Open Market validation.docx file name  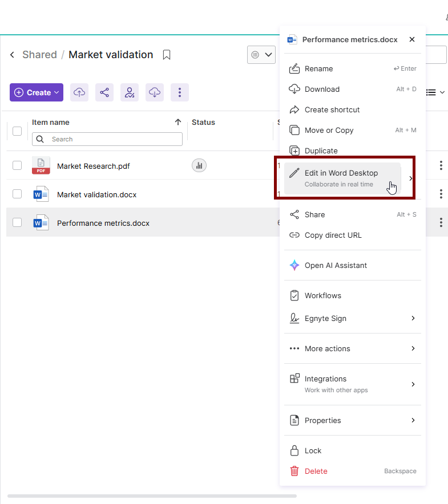[96, 195]
